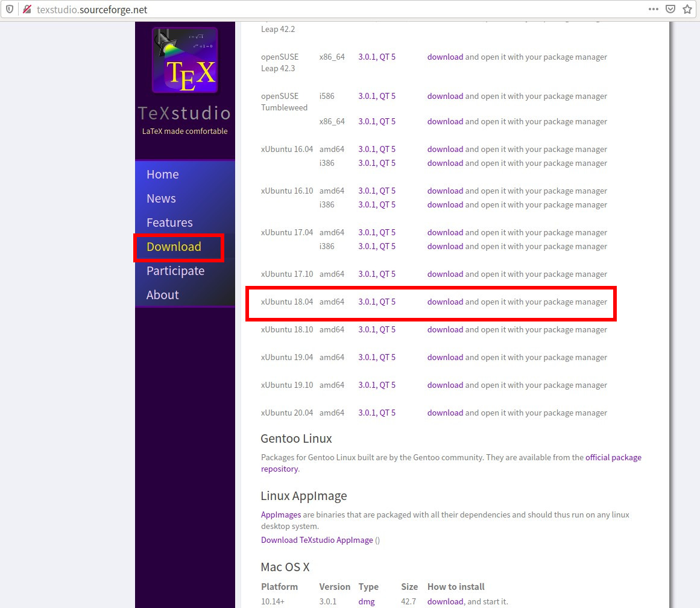Select the Mac OS X heading
Image resolution: width=700 pixels, height=608 pixels.
pos(285,567)
